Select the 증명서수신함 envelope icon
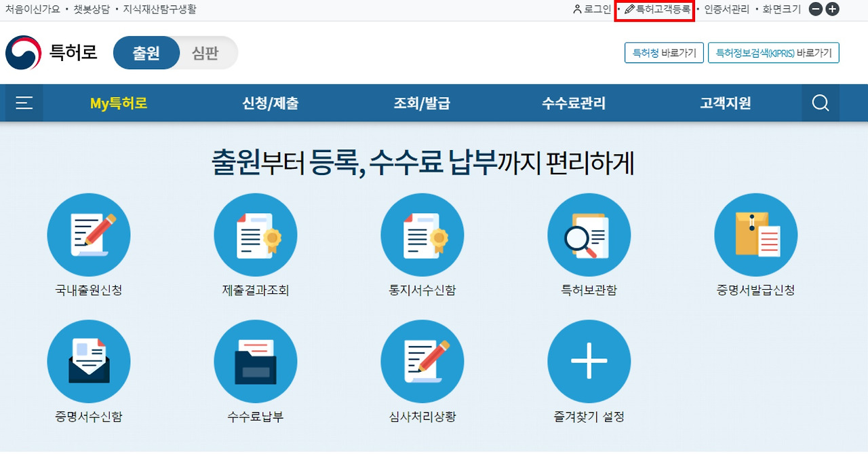The image size is (868, 454). pos(89,361)
